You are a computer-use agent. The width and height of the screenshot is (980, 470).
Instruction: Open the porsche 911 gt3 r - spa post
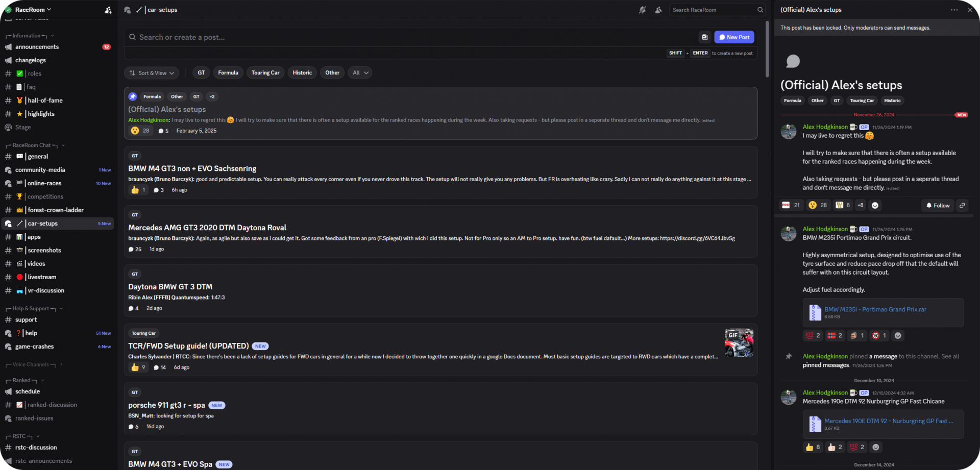click(440, 409)
